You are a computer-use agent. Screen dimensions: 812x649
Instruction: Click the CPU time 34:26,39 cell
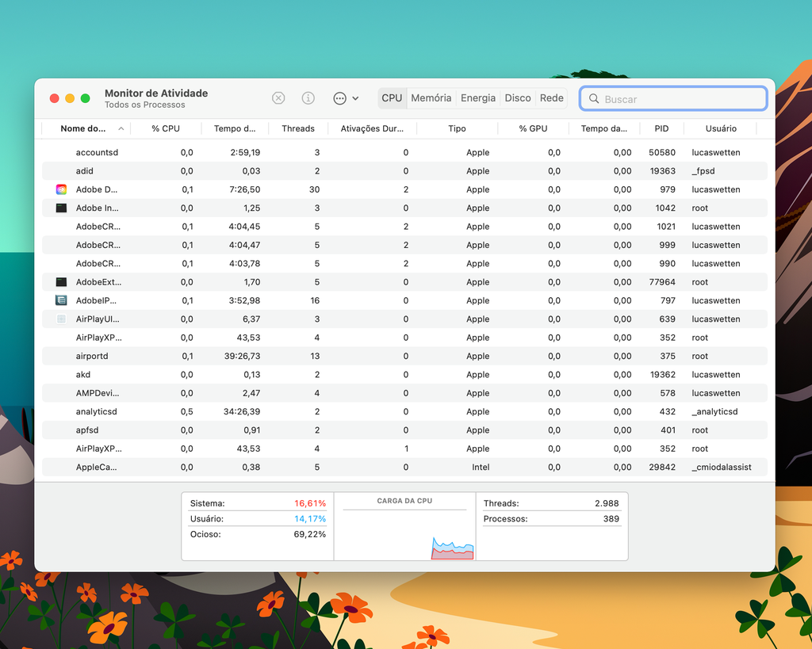pyautogui.click(x=242, y=411)
